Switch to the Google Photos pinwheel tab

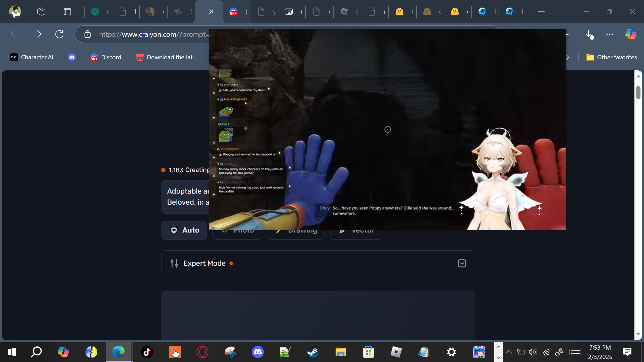click(178, 12)
